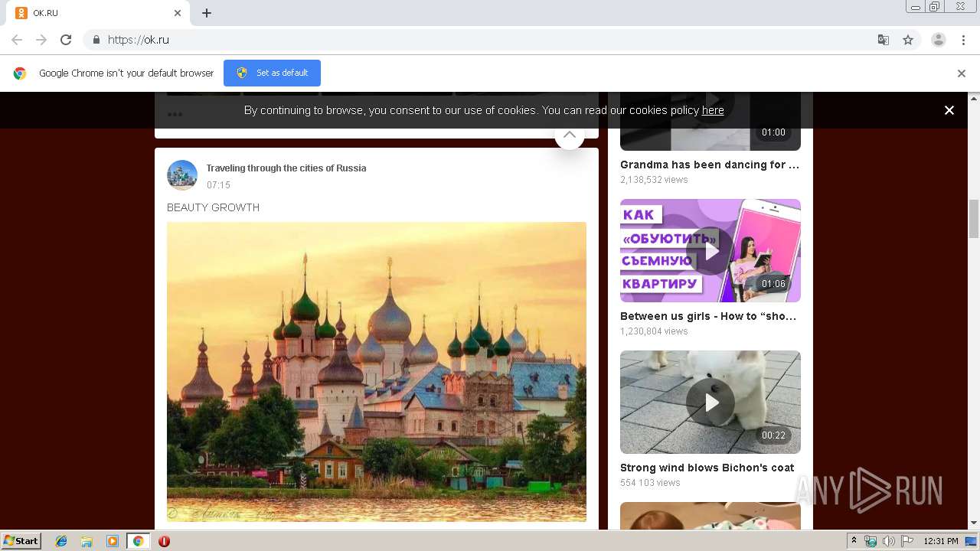Click the 00:22 video duration badge
This screenshot has width=980, height=551.
coord(773,435)
